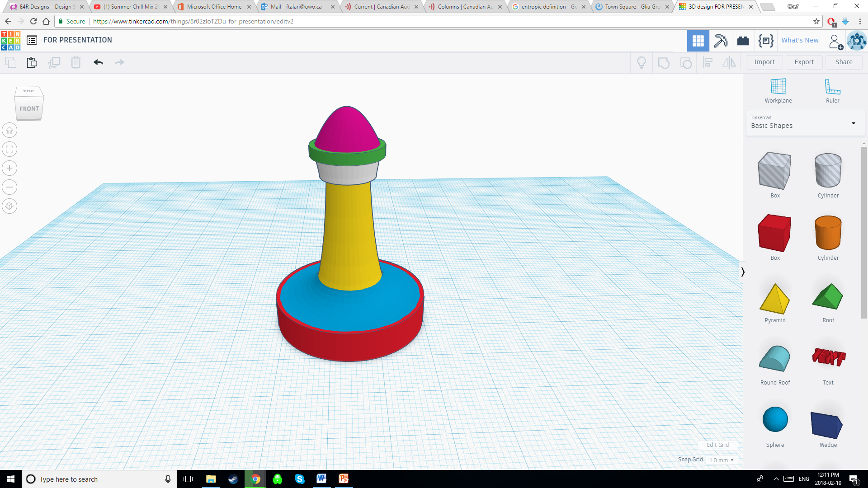Zoom in with the plus button
Image resolution: width=868 pixels, height=488 pixels.
point(9,168)
